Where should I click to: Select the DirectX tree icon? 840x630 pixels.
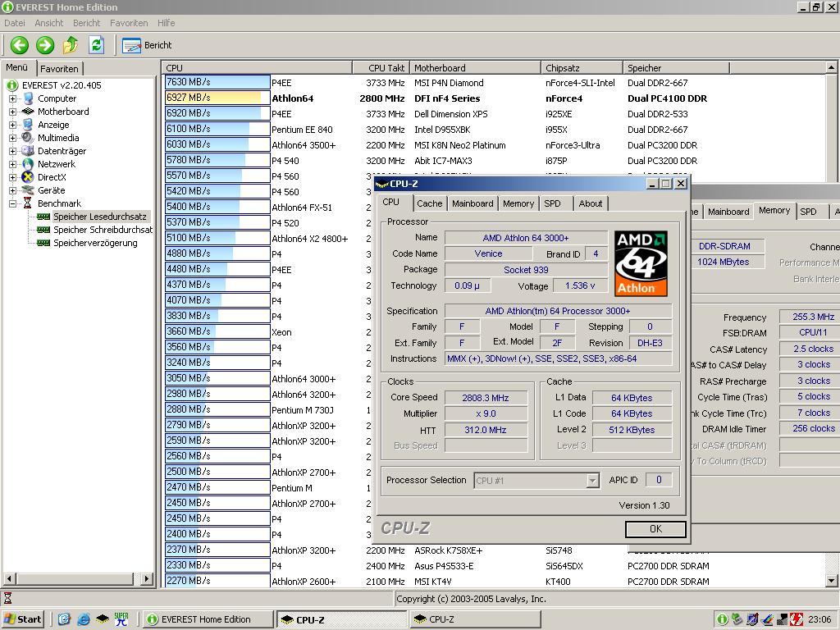coord(28,177)
